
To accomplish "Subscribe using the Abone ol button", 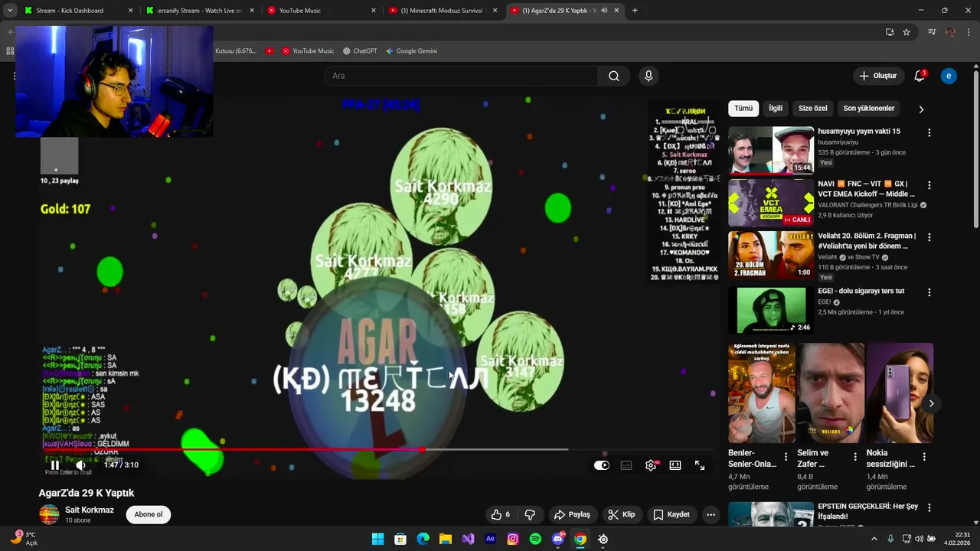I will (x=149, y=514).
